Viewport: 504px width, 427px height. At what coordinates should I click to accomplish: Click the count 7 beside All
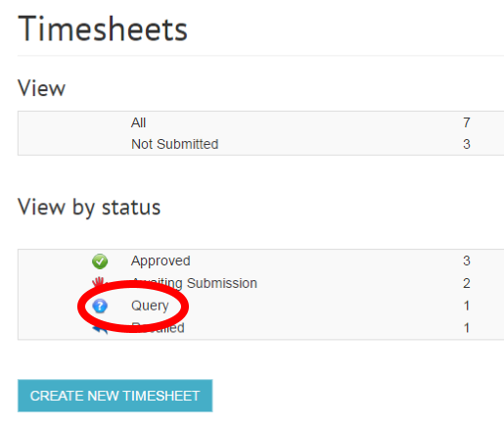point(467,122)
